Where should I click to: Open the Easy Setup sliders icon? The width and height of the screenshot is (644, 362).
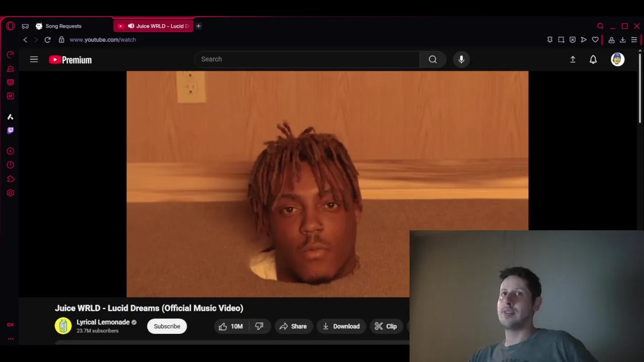(x=634, y=40)
